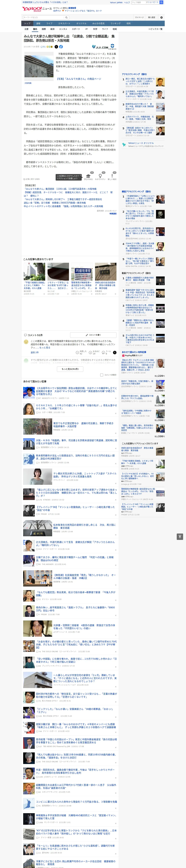The image size is (186, 868).
Task: Open the 月極駐車場 recommended article thumbnail
Action: click(82, 271)
